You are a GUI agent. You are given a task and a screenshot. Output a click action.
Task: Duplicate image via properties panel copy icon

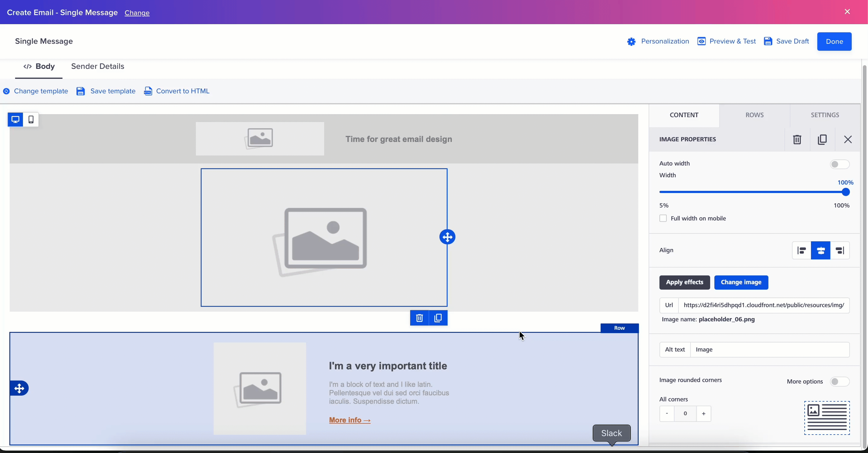click(x=822, y=140)
